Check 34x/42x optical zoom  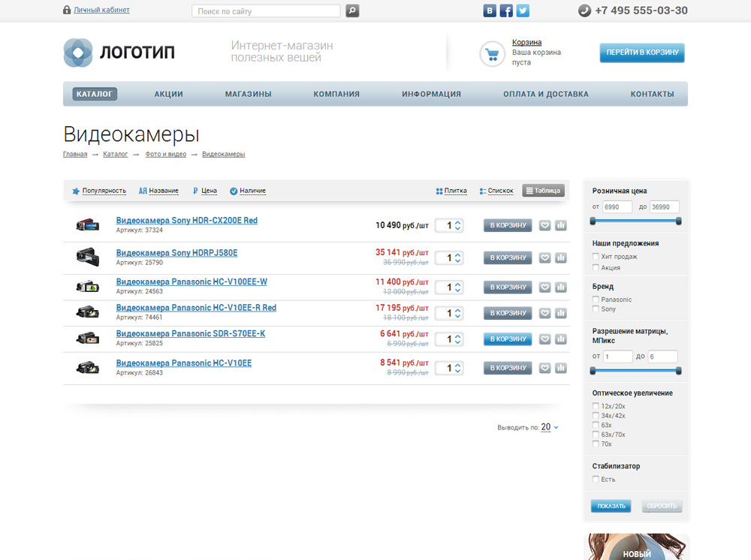point(596,415)
